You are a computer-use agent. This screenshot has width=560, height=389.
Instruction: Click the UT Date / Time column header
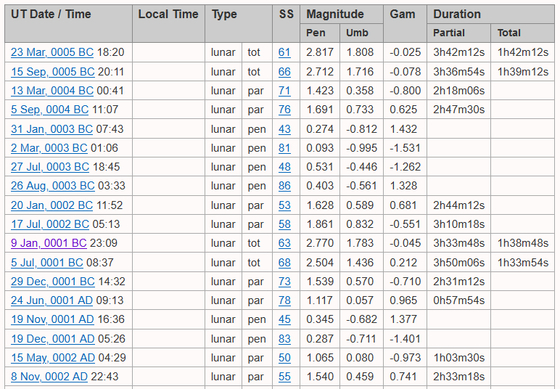(51, 14)
